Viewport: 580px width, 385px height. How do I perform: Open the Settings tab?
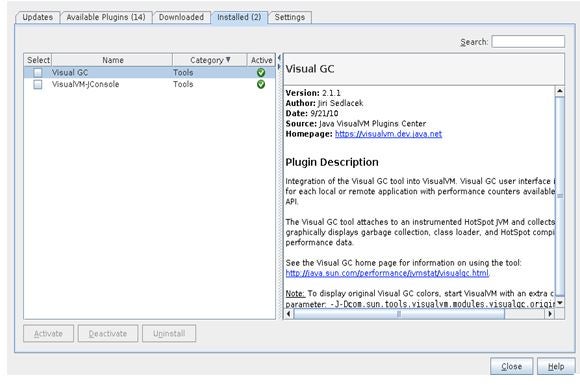tap(290, 17)
